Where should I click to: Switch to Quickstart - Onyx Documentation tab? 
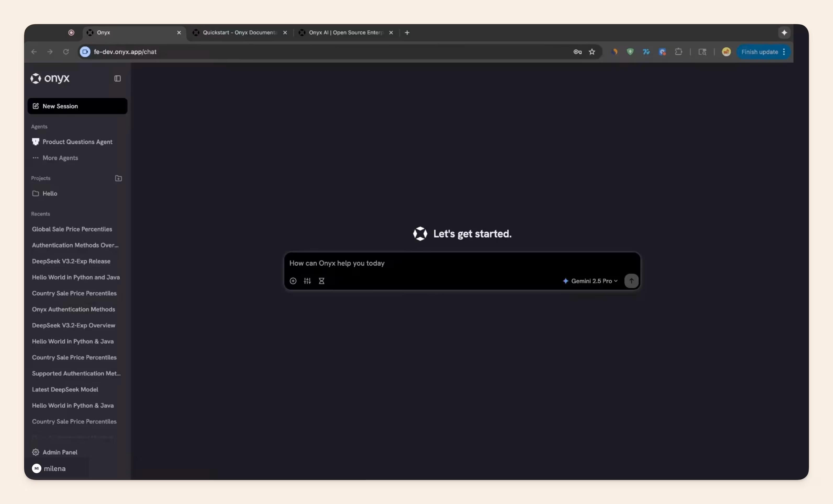pyautogui.click(x=240, y=32)
